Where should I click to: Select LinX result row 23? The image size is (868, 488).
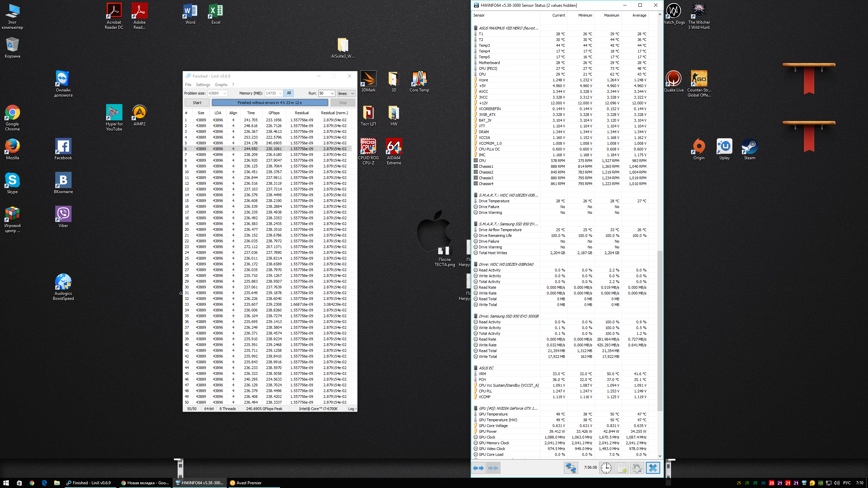[267, 247]
